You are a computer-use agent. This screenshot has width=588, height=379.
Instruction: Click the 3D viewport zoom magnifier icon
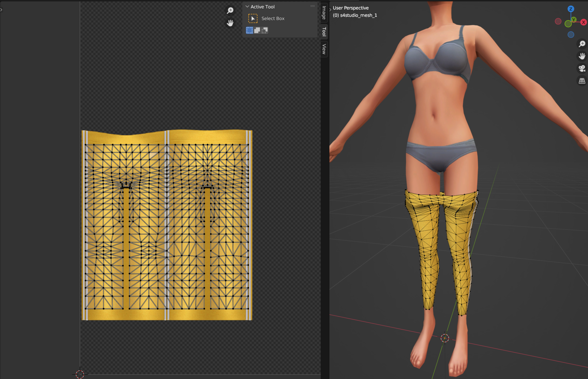coord(582,44)
